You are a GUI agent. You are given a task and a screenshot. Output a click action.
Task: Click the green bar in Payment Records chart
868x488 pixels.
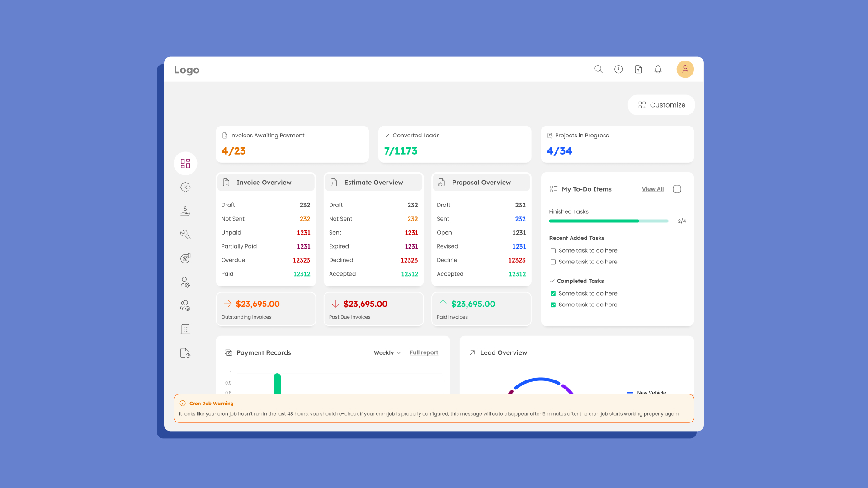[277, 384]
